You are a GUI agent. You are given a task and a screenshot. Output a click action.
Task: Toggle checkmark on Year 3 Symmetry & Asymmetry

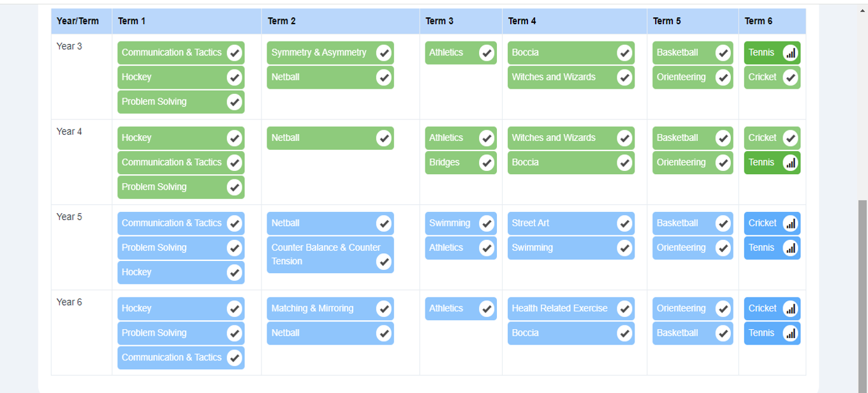tap(383, 53)
